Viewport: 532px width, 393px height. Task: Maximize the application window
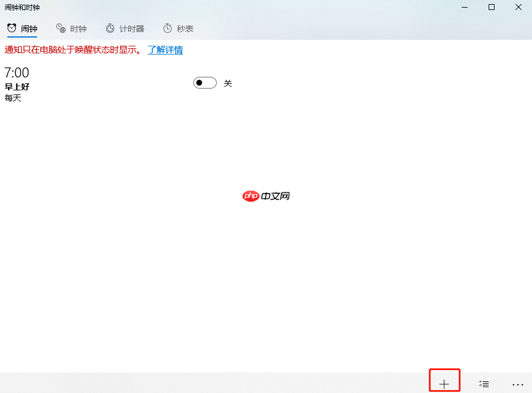[491, 7]
